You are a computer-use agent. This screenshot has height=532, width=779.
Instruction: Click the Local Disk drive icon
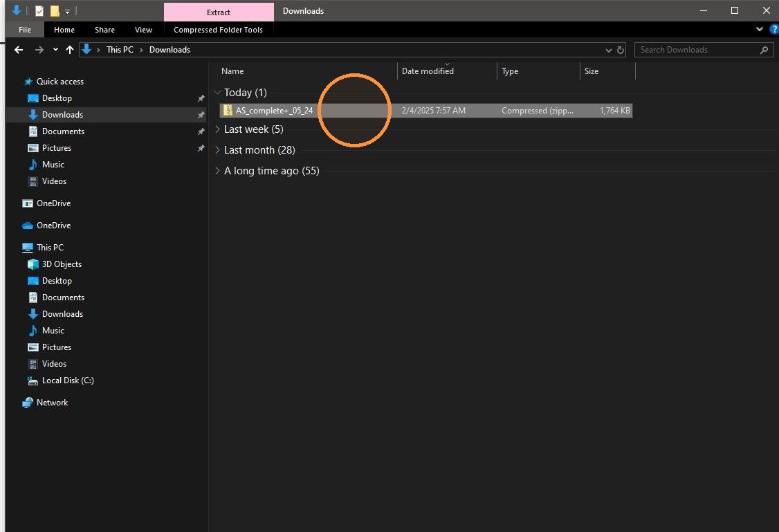click(33, 381)
